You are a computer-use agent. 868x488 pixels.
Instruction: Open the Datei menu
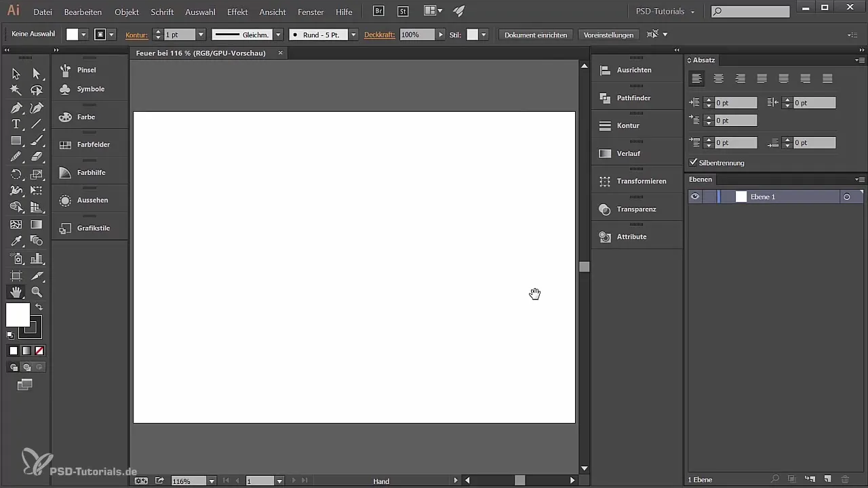pyautogui.click(x=43, y=12)
